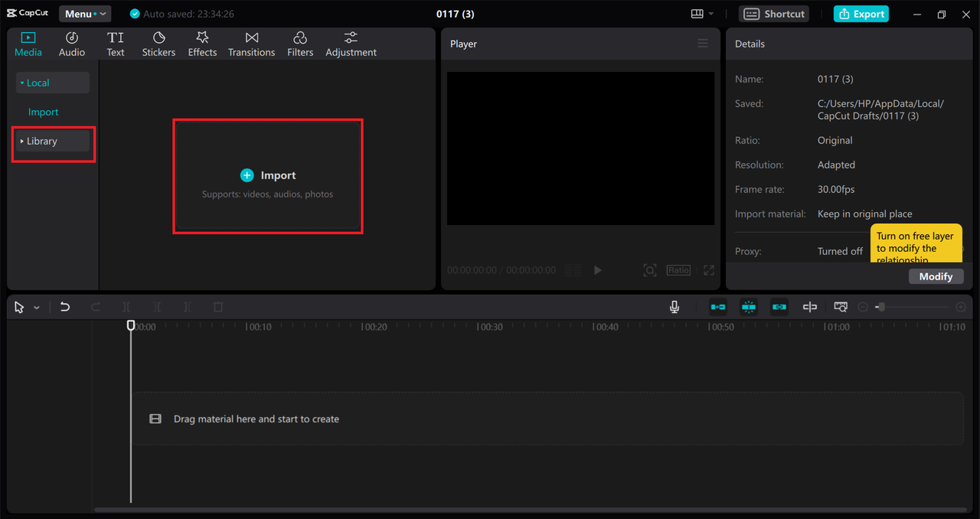The width and height of the screenshot is (980, 519).
Task: Click the CapCut logo
Action: [28, 14]
